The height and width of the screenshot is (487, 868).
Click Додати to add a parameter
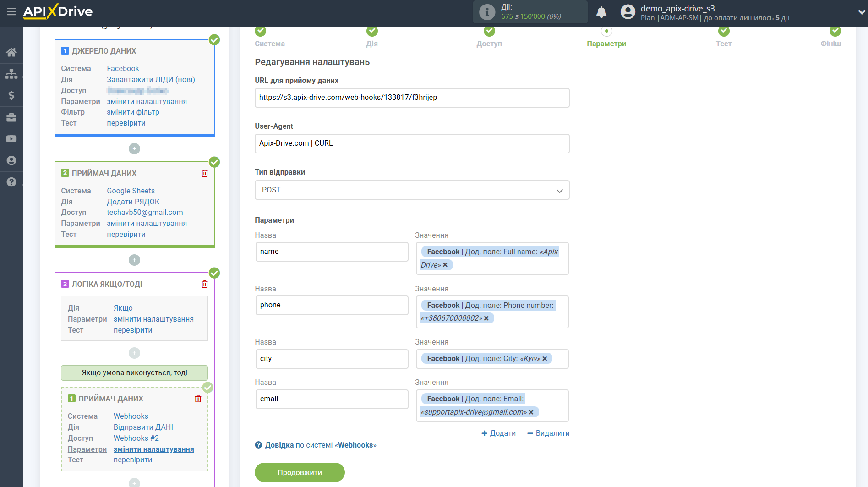coord(498,433)
